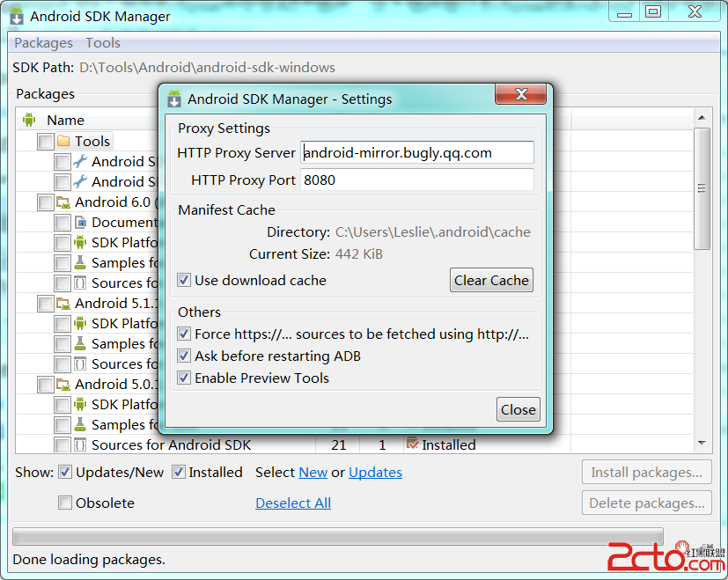Click the Install packages button
The height and width of the screenshot is (580, 728).
pyautogui.click(x=646, y=473)
